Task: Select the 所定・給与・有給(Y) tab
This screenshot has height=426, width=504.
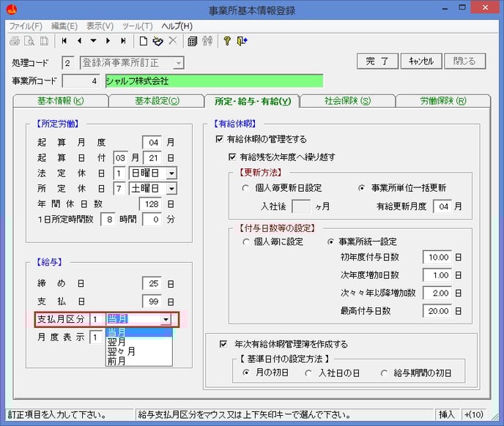Action: (x=253, y=101)
